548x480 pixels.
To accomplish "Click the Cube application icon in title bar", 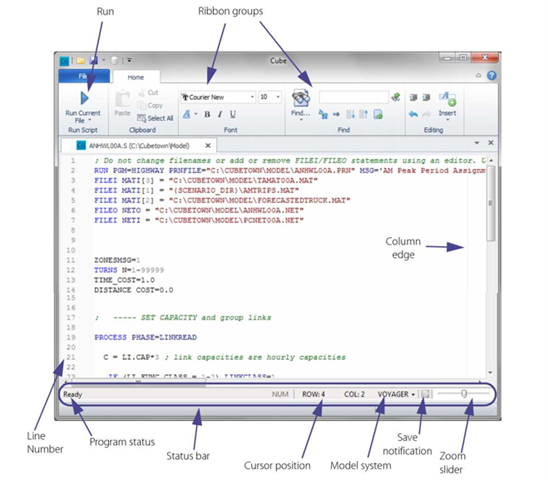I will click(64, 61).
